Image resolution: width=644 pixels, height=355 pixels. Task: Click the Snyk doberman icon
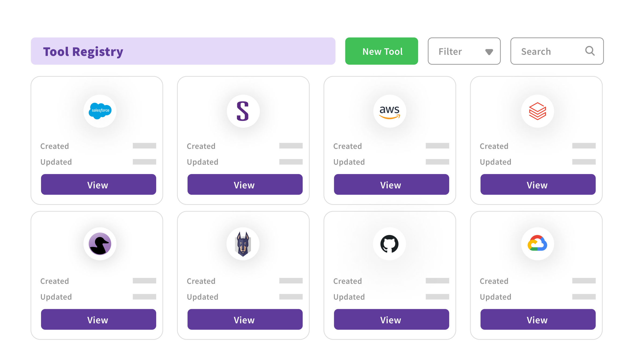coord(244,244)
